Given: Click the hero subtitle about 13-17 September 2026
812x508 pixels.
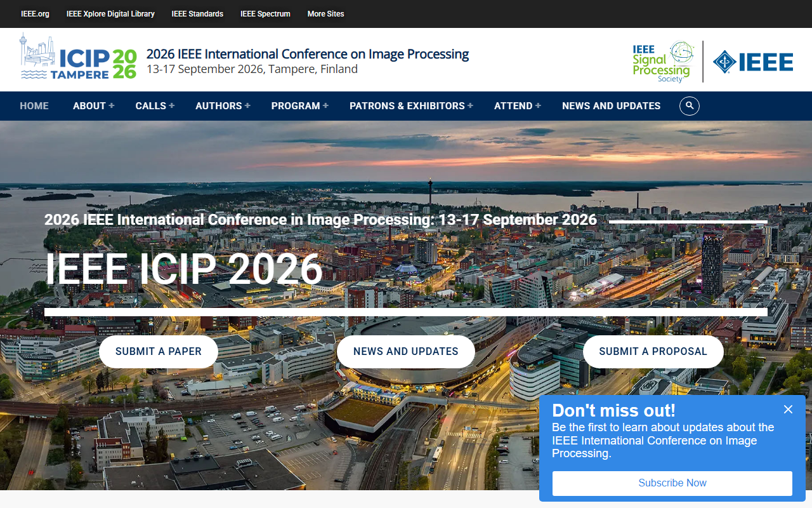Looking at the screenshot, I should pyautogui.click(x=320, y=220).
